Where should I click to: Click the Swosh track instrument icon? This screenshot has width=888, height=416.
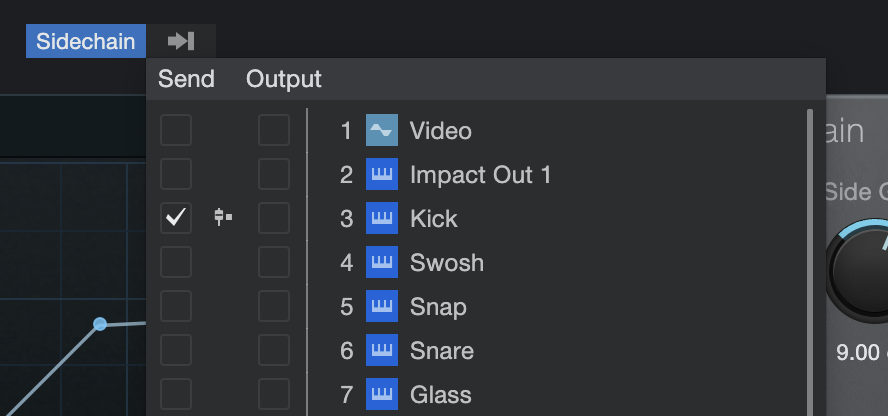(x=382, y=262)
